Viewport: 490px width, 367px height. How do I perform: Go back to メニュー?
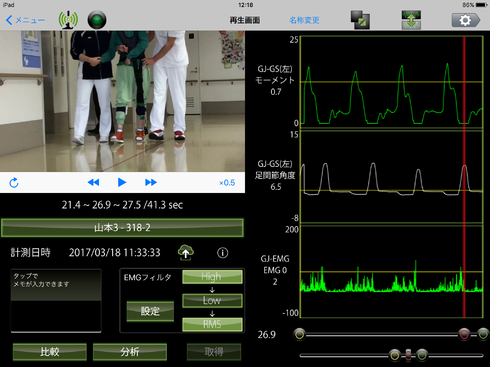coord(25,20)
